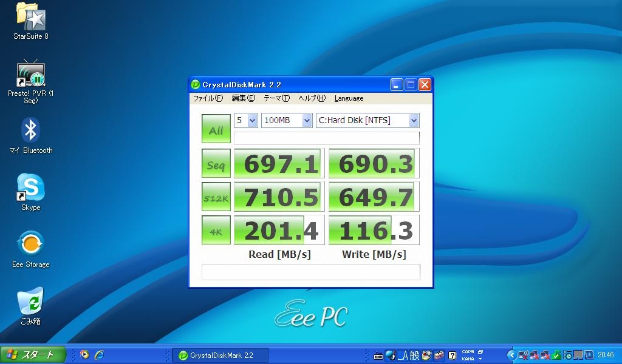The height and width of the screenshot is (364, 622).
Task: Open the Language menu
Action: (x=349, y=98)
